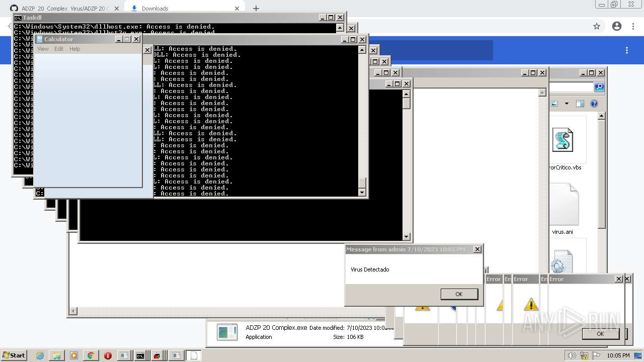Click the Explorer help question-mark icon

tap(594, 104)
